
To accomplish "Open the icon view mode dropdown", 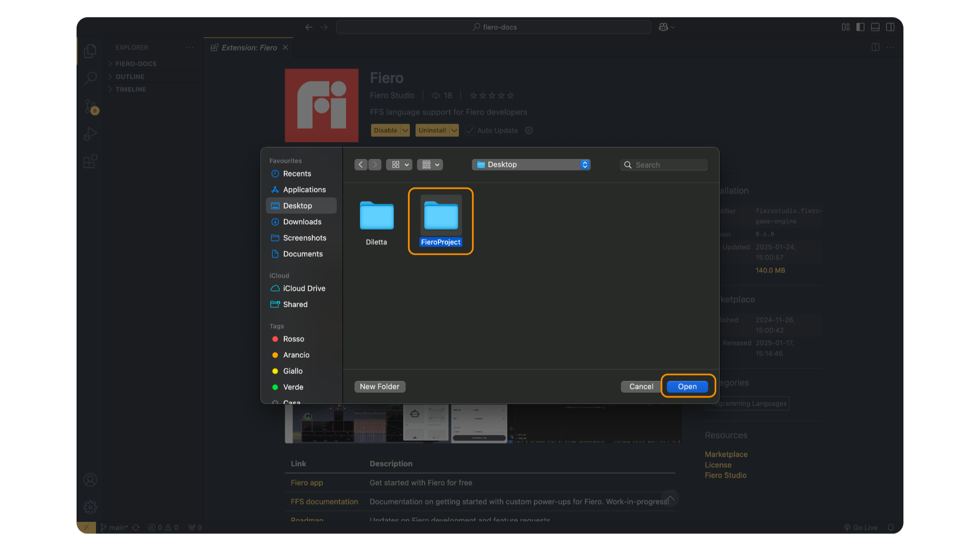I will tap(399, 165).
